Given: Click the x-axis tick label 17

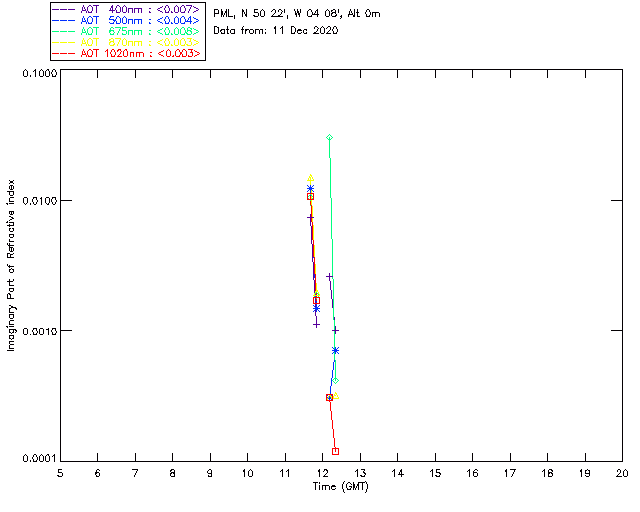Looking at the screenshot, I should coord(510,473).
